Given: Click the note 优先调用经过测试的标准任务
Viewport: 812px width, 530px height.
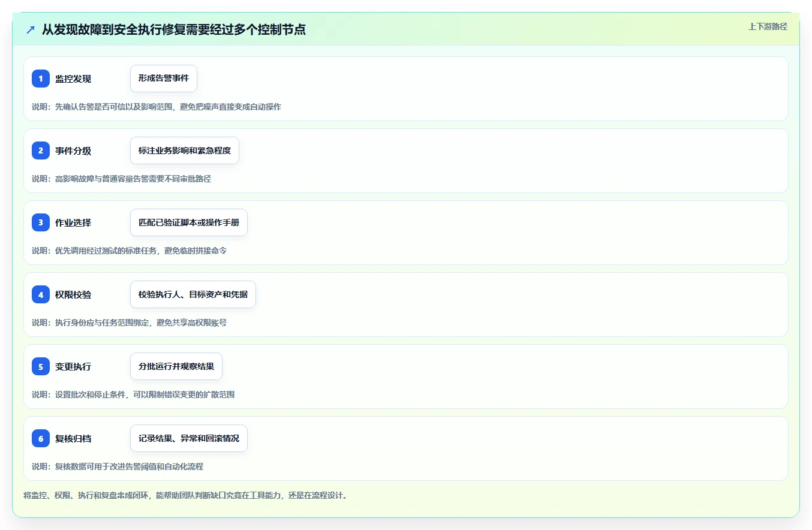Looking at the screenshot, I should click(x=106, y=251).
